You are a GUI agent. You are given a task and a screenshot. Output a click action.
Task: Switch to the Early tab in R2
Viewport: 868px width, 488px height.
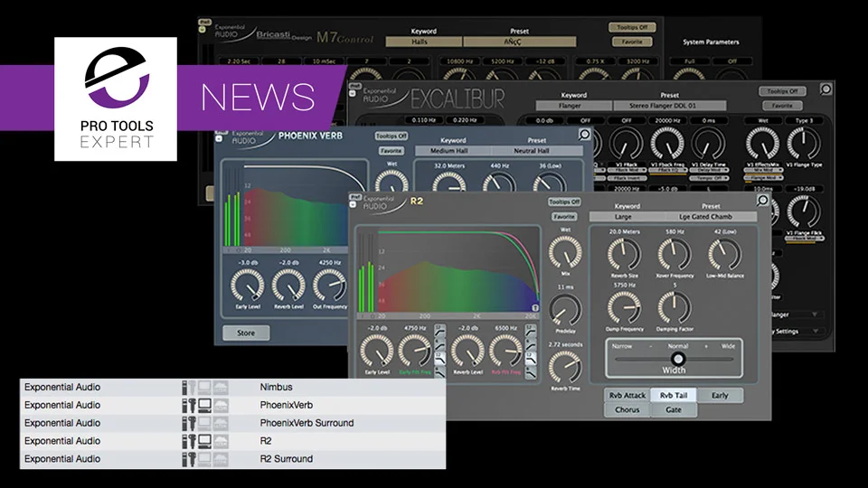(720, 395)
